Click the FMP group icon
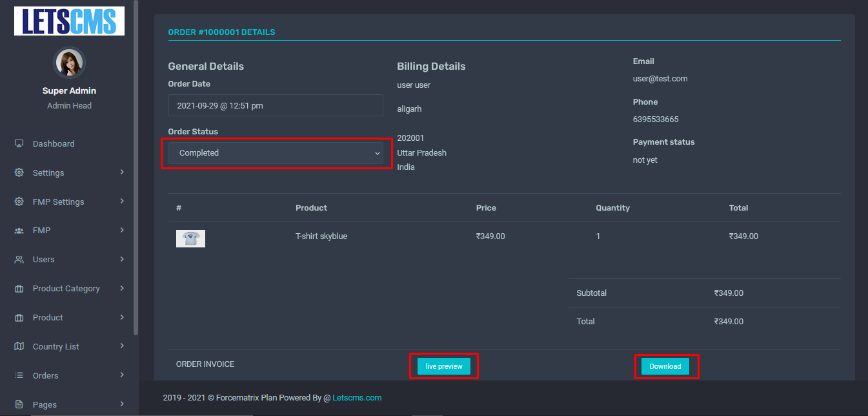The image size is (868, 416). coord(19,231)
